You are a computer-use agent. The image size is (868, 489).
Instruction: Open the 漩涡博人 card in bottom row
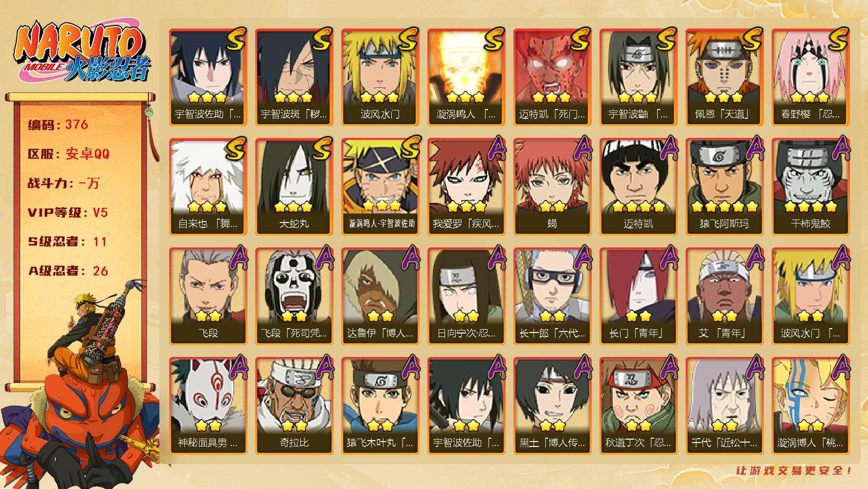[x=810, y=406]
